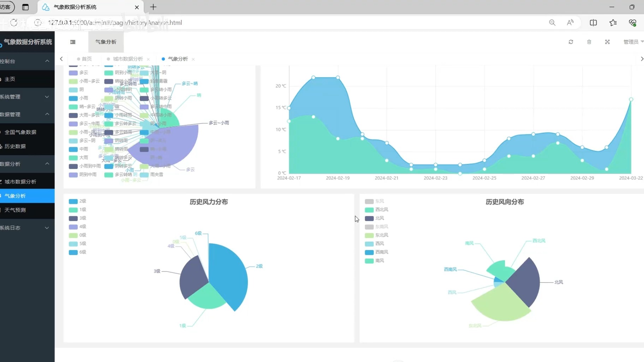Click the 气象分析 header tab button
Viewport: 644px width, 362px height.
coord(106,42)
